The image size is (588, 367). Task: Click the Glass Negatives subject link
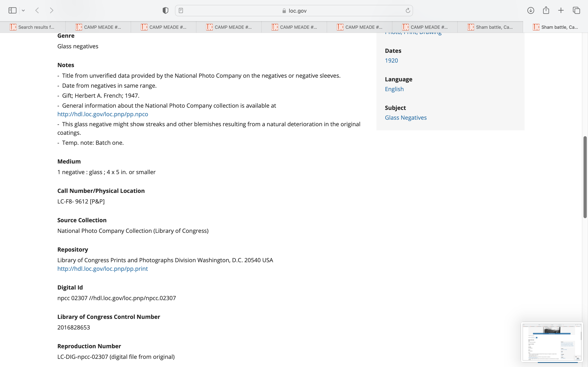[405, 117]
